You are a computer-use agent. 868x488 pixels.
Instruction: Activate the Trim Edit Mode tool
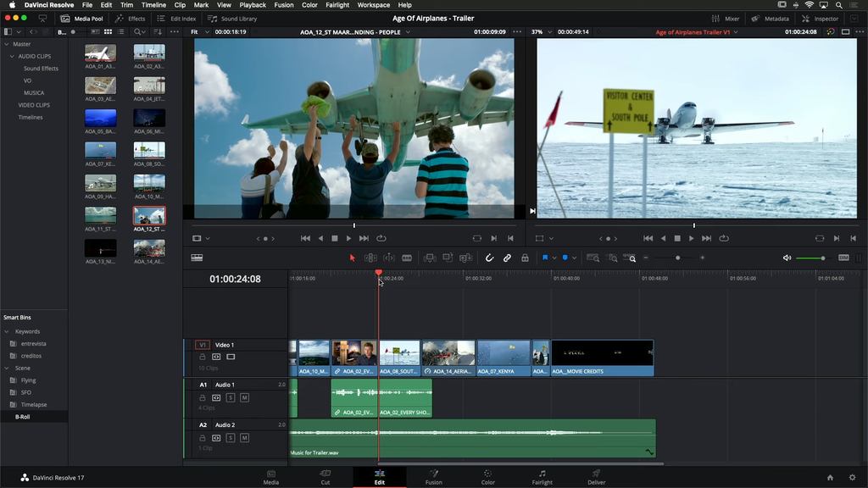[x=370, y=258]
